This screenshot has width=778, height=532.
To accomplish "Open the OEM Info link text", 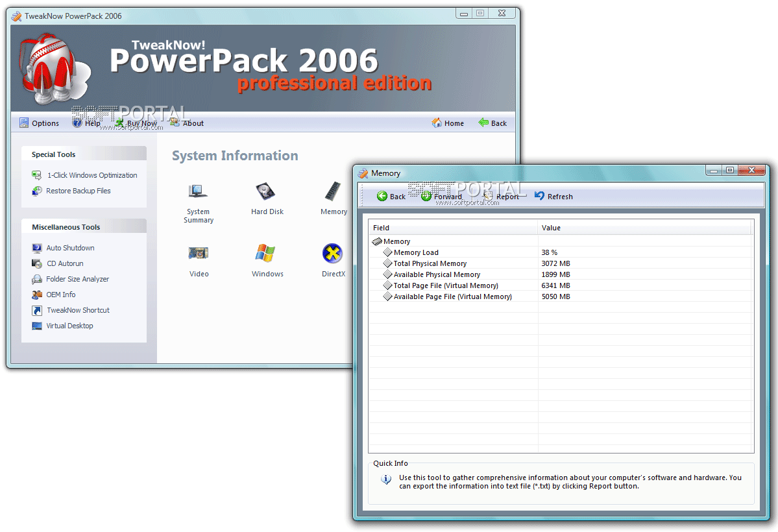I will (60, 295).
